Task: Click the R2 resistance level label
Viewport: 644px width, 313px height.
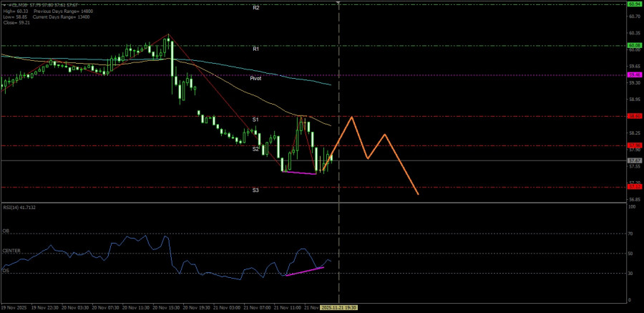Action: pos(255,7)
